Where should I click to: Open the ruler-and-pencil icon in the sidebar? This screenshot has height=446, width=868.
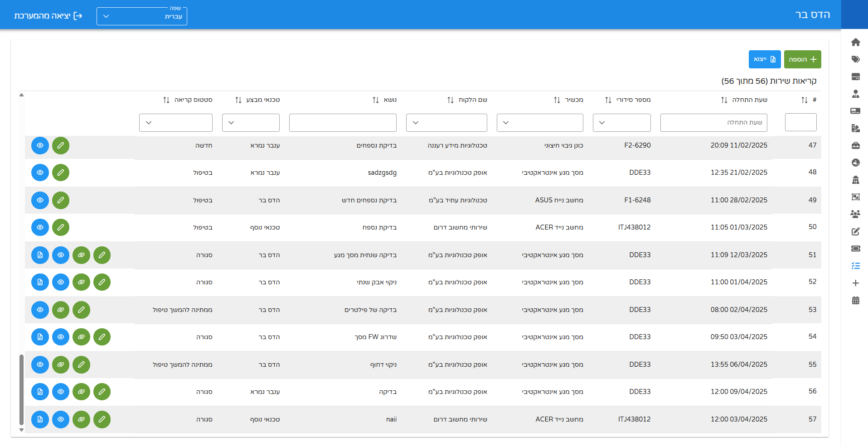(x=855, y=128)
